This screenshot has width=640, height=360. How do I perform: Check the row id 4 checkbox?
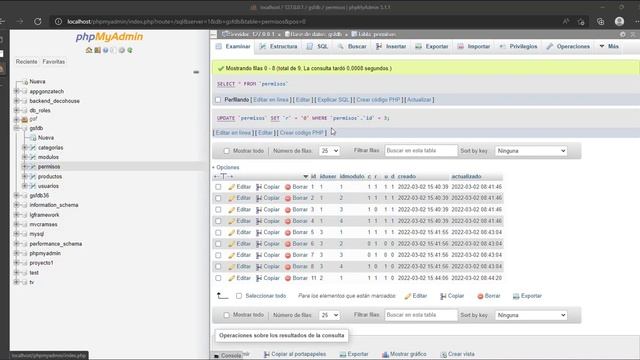[x=218, y=221]
